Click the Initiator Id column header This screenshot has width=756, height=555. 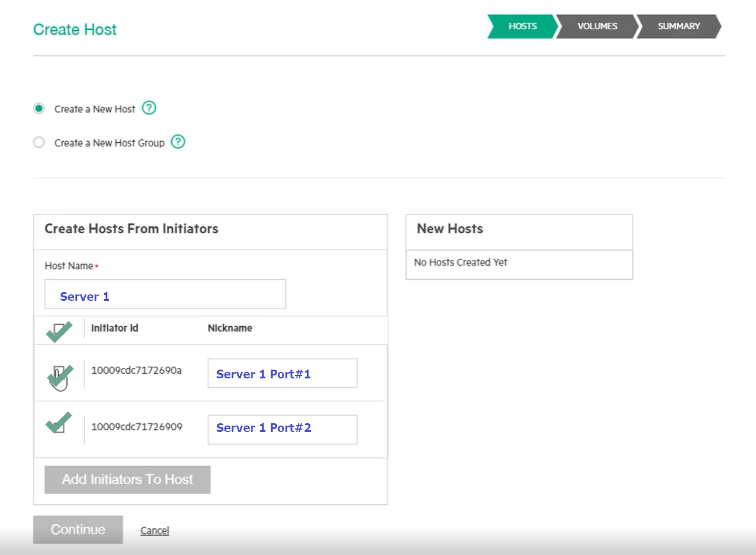(114, 328)
